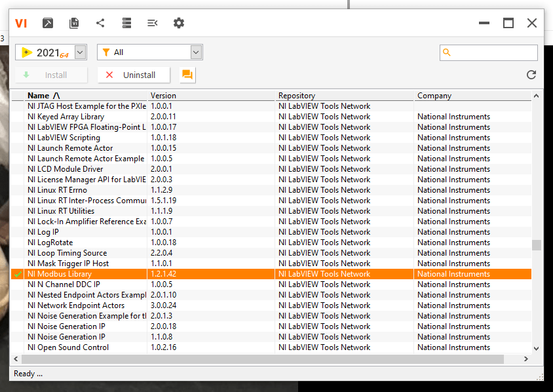553x392 pixels.
Task: Click version 1.1.0.8 of NI Noise Generation IP
Action: click(x=162, y=337)
